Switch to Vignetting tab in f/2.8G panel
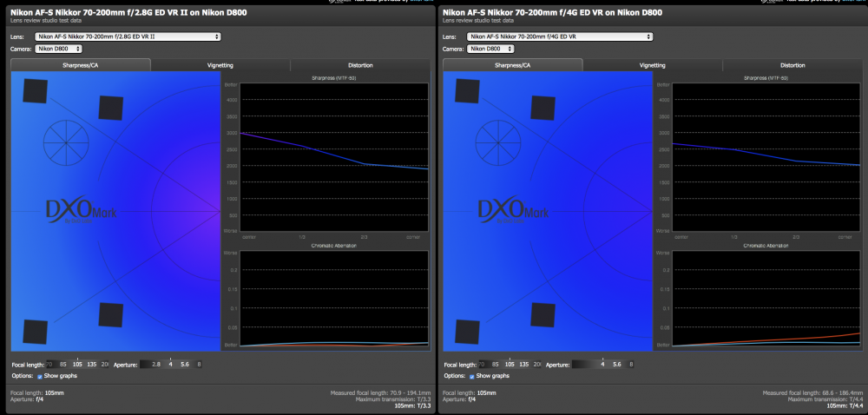The height and width of the screenshot is (415, 868). point(220,65)
